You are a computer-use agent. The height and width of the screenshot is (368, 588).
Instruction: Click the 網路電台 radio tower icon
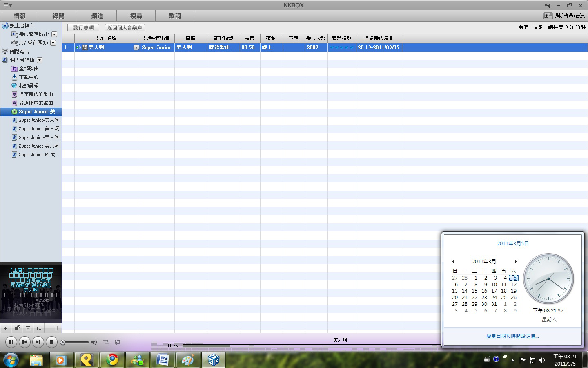pyautogui.click(x=5, y=52)
